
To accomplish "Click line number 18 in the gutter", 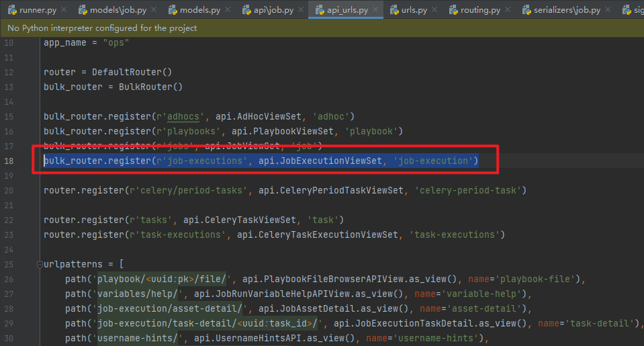I will [9, 161].
